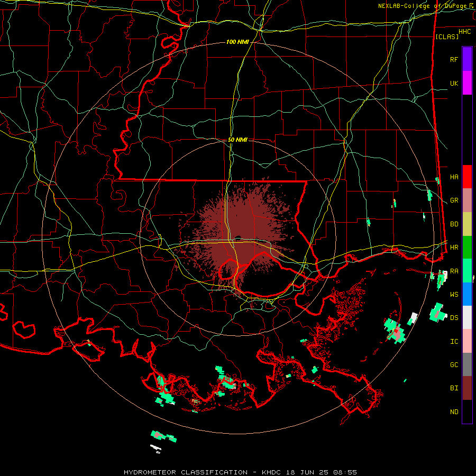Click the RF legend label
The height and width of the screenshot is (476, 476).
(454, 59)
